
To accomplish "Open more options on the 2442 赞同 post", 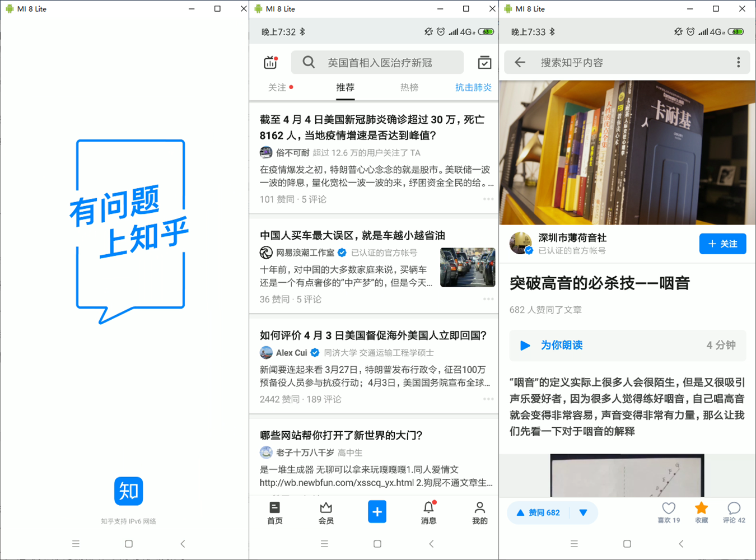I will pyautogui.click(x=488, y=399).
